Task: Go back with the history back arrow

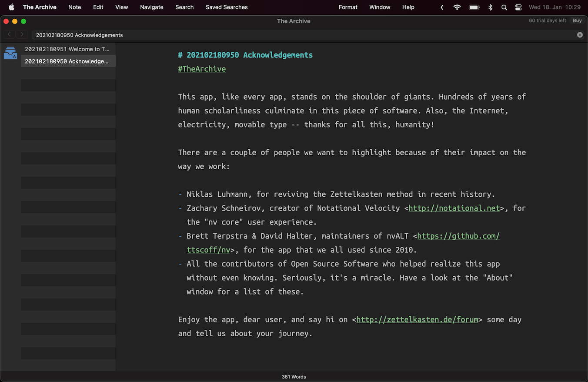Action: click(x=9, y=34)
